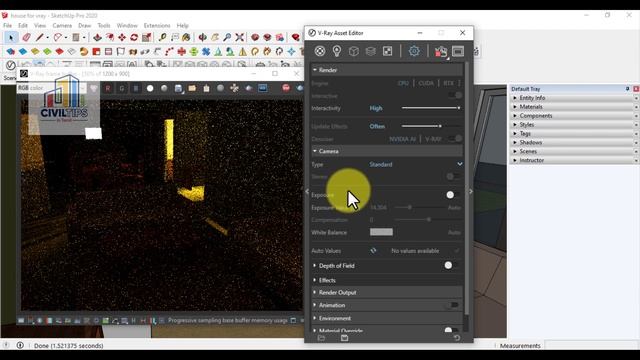Toggle the Denoiser switch
Viewport: 640px width, 360px height.
tap(455, 139)
